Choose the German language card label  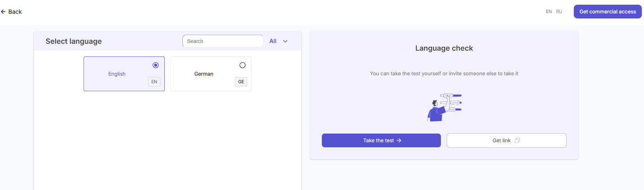click(x=204, y=74)
